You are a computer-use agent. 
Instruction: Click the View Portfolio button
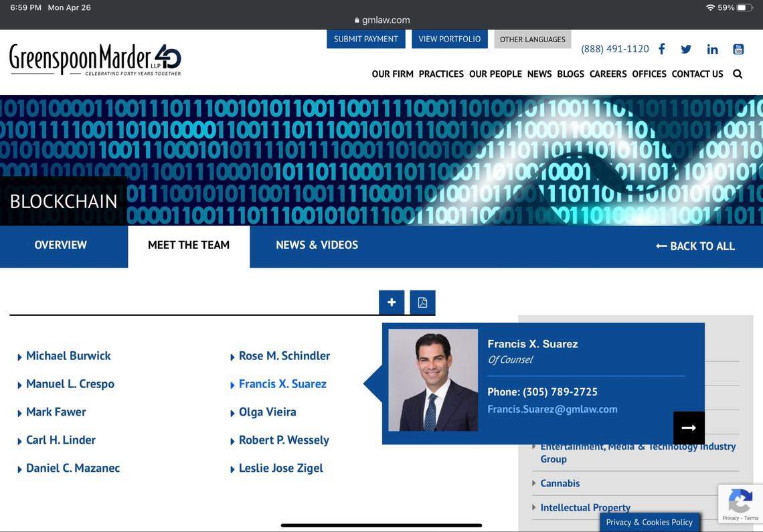pyautogui.click(x=449, y=39)
